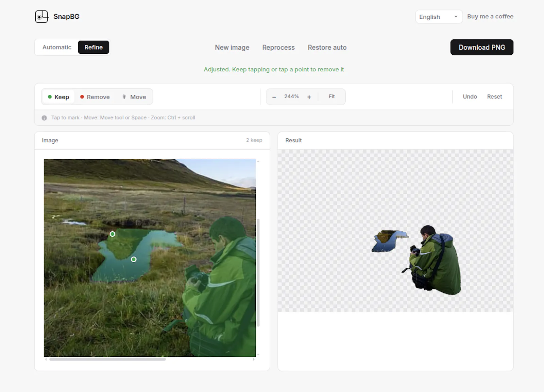The width and height of the screenshot is (544, 392).
Task: Click the 'Adjusted. Keep tapping' status message
Action: (274, 69)
